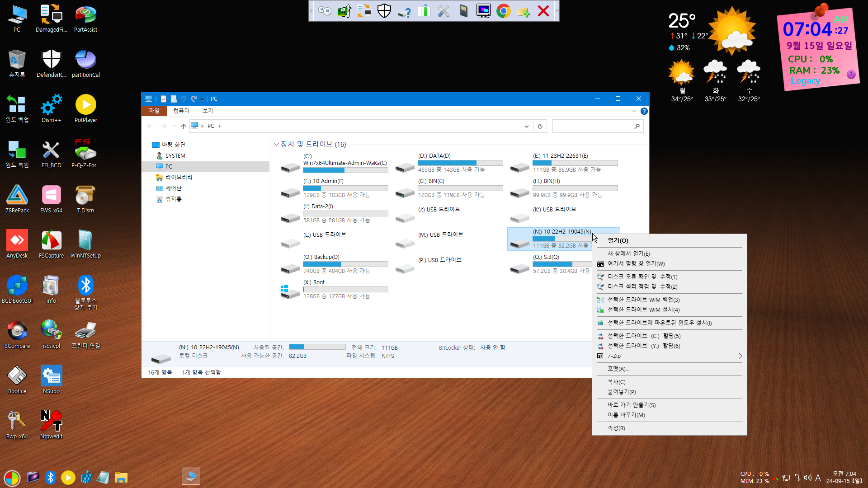This screenshot has width=868, height=488.
Task: Open the partitionCal desktop icon
Action: click(x=85, y=64)
